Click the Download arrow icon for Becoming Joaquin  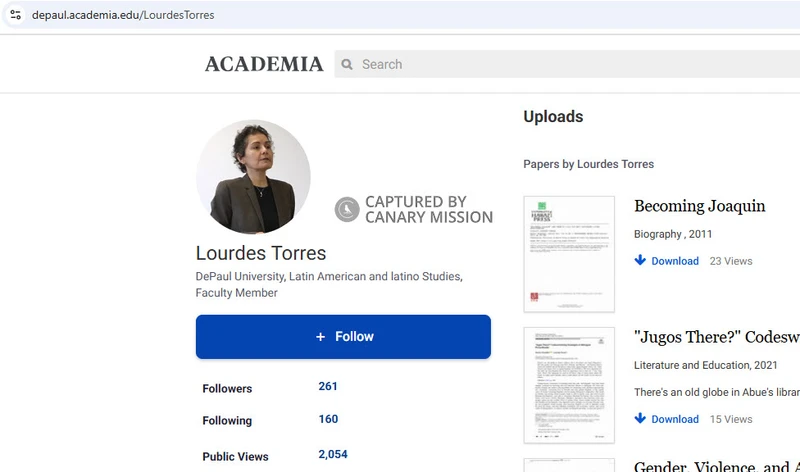pos(640,260)
